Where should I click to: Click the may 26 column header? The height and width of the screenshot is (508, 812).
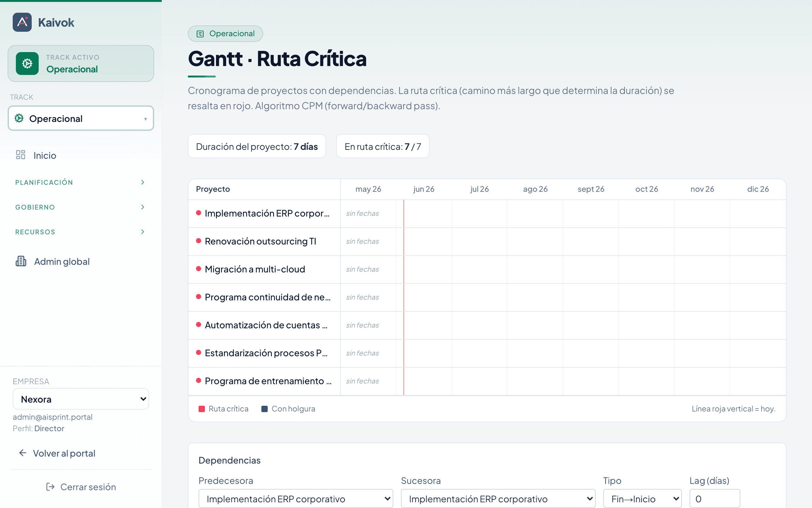tap(368, 189)
